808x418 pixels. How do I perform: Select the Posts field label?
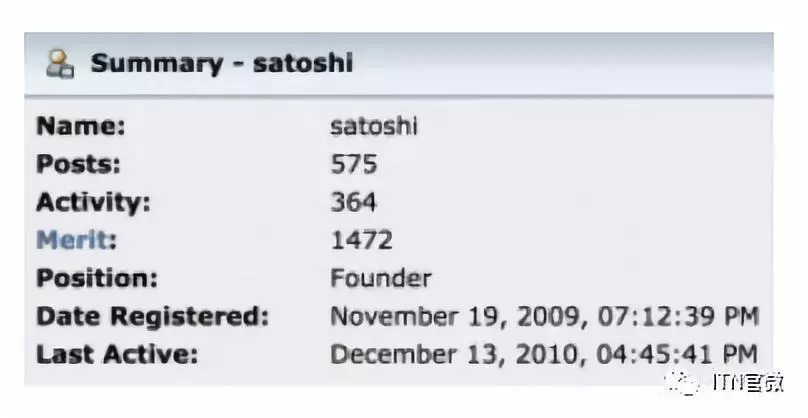coord(78,164)
